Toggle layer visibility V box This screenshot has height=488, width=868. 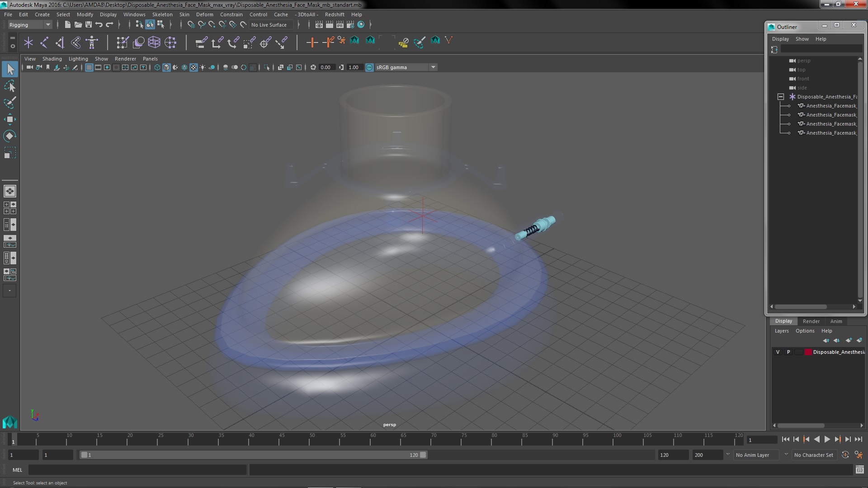pos(778,352)
